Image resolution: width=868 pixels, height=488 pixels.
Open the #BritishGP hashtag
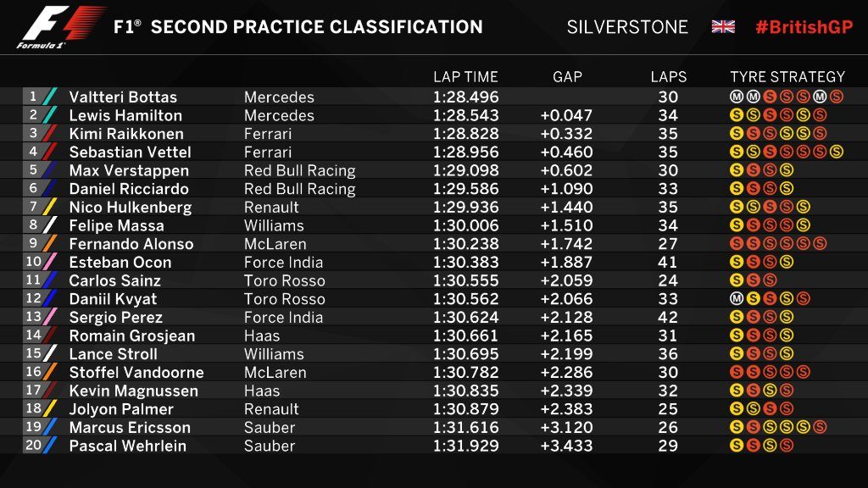804,27
